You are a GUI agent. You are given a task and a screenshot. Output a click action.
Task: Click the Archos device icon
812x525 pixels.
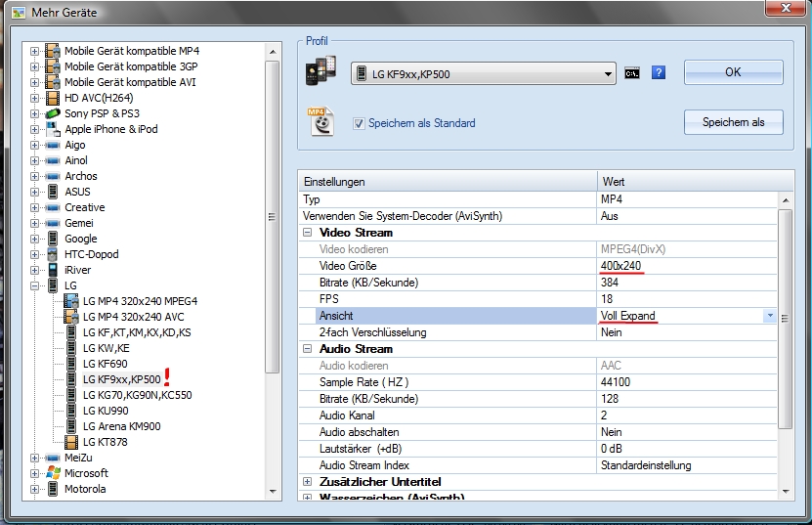click(53, 176)
